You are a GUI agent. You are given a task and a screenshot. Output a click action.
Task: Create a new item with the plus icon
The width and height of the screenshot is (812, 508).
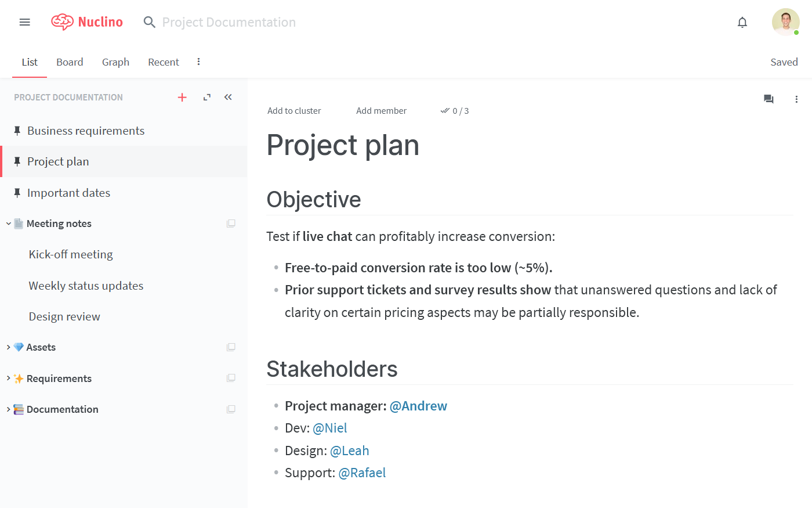(182, 97)
